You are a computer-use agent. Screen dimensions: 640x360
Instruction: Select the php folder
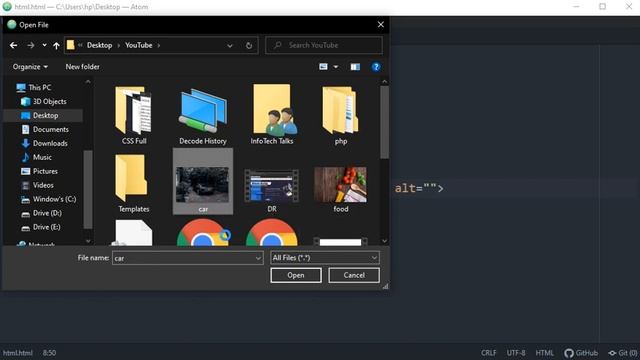pyautogui.click(x=341, y=115)
